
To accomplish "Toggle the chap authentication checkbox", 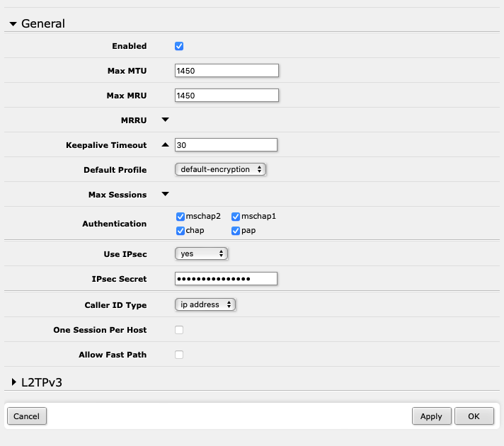I will [181, 231].
